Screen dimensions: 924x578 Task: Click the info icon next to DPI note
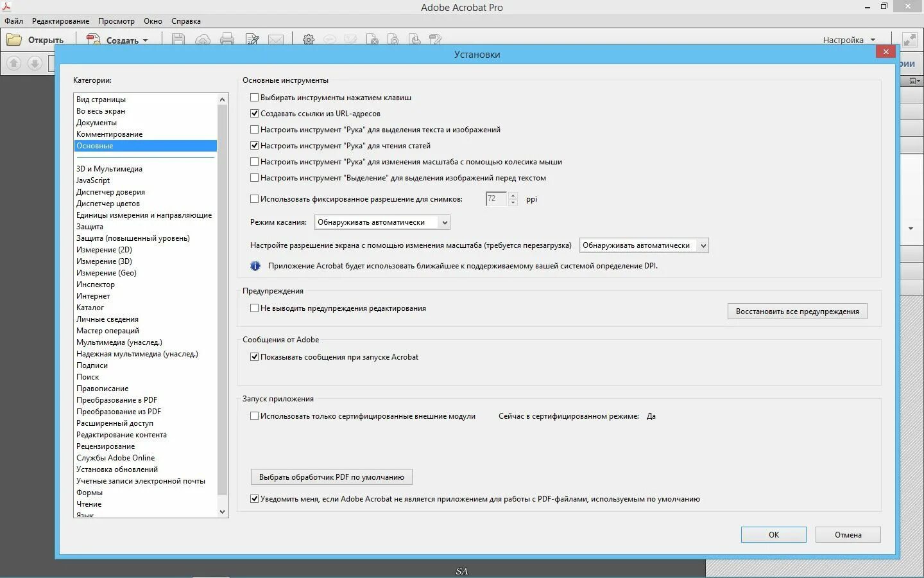tap(255, 265)
